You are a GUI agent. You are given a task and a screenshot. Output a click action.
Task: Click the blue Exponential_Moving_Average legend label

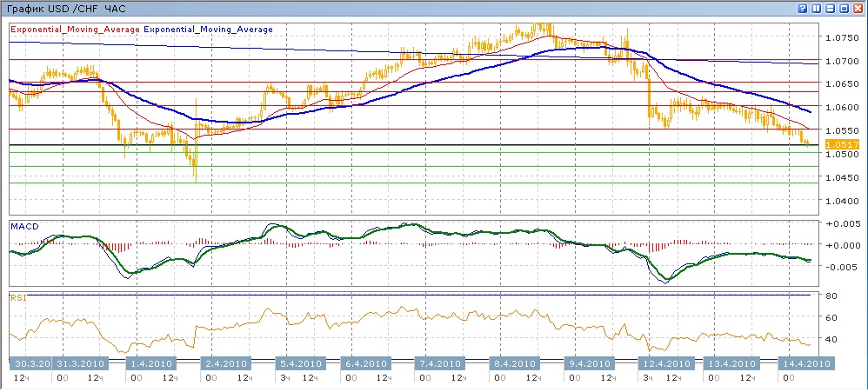point(208,30)
